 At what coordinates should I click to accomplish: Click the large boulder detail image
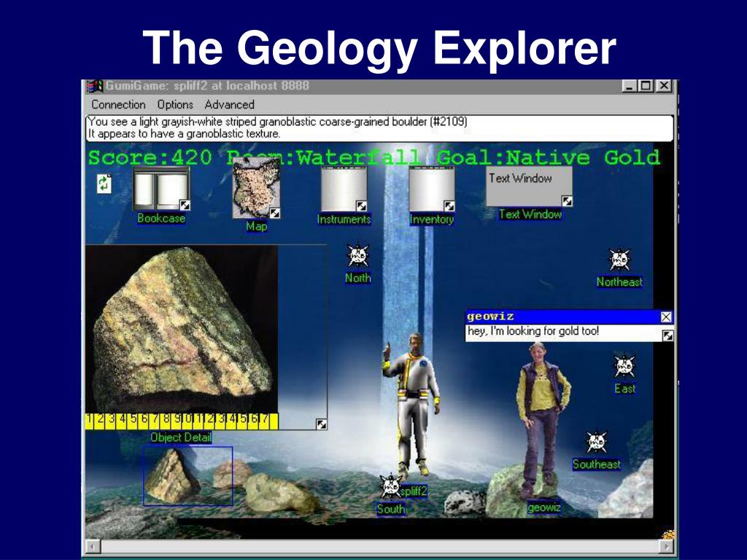tap(182, 330)
